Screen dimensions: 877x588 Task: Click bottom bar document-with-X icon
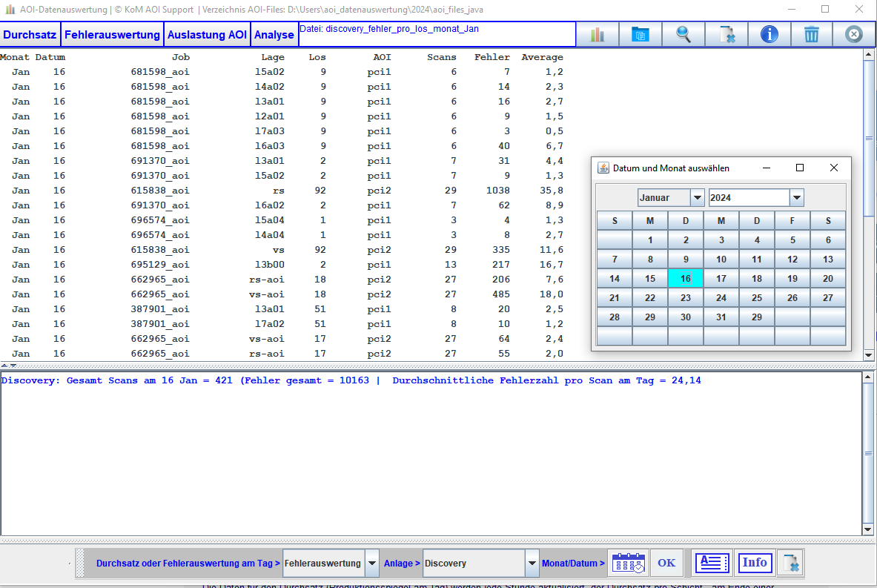point(791,563)
